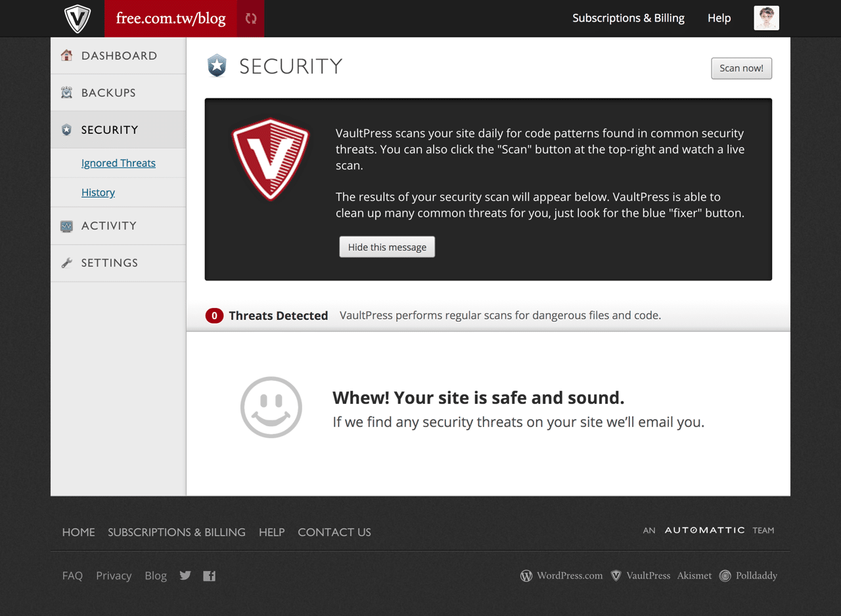The image size is (841, 616).
Task: Open the VaultPress footer link text
Action: (648, 576)
